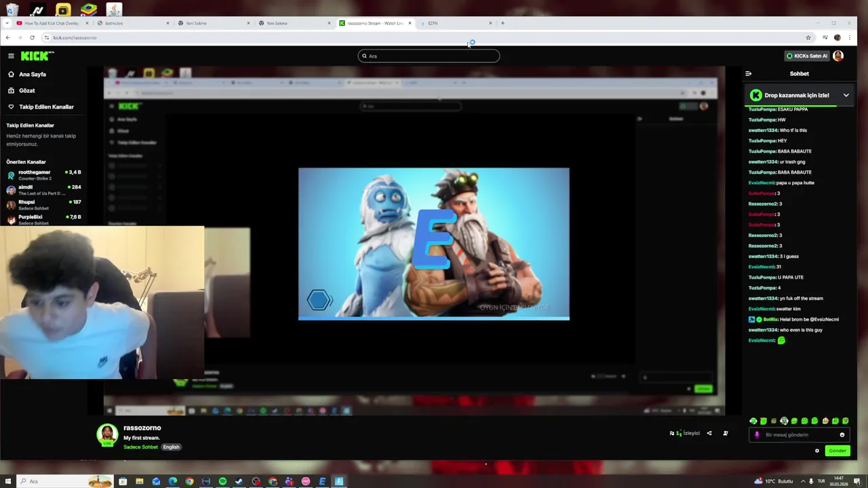Open recommended channel Rhupsi
This screenshot has height=488, width=868.
(44, 205)
